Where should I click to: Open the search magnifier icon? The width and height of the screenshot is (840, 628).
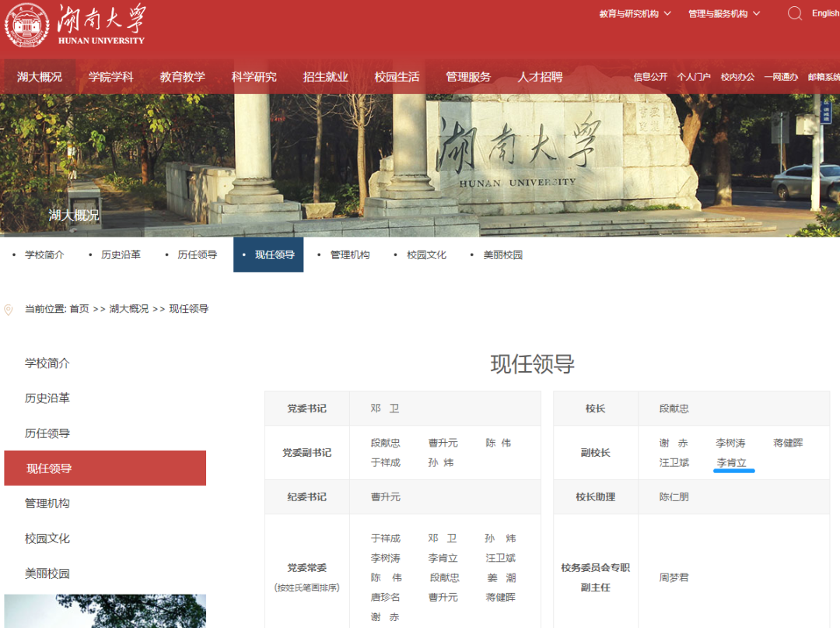pyautogui.click(x=794, y=13)
